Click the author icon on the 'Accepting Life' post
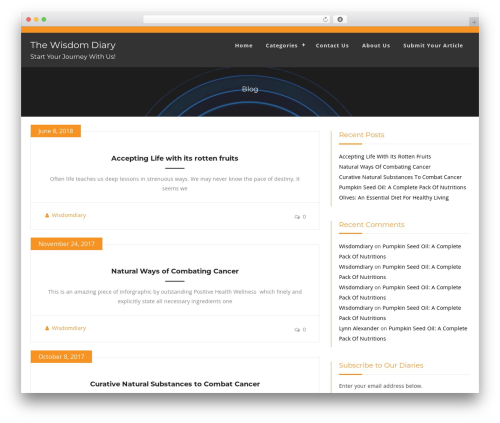 pos(47,215)
